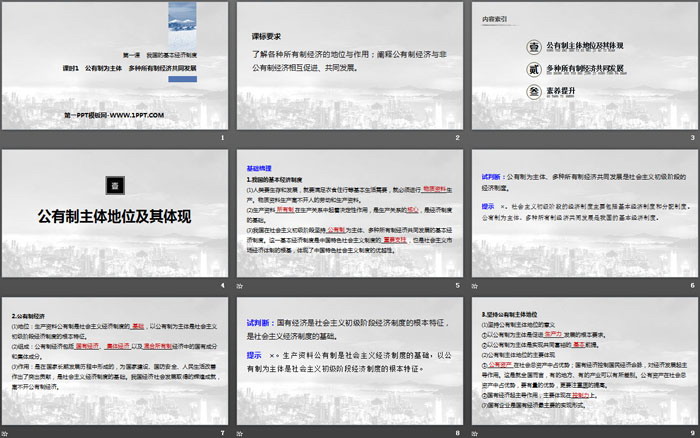Click the animation star icon under slide 9

pyautogui.click(x=475, y=434)
